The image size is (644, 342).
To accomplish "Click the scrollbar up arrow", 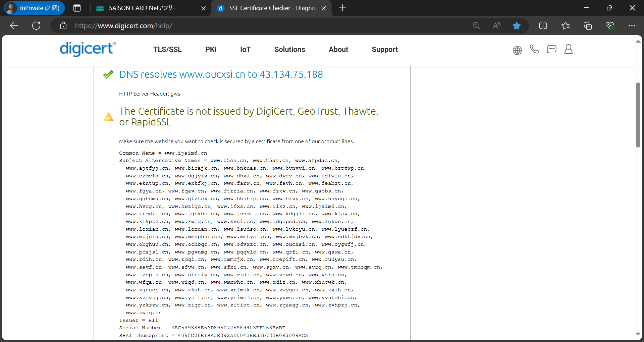I will point(638,41).
